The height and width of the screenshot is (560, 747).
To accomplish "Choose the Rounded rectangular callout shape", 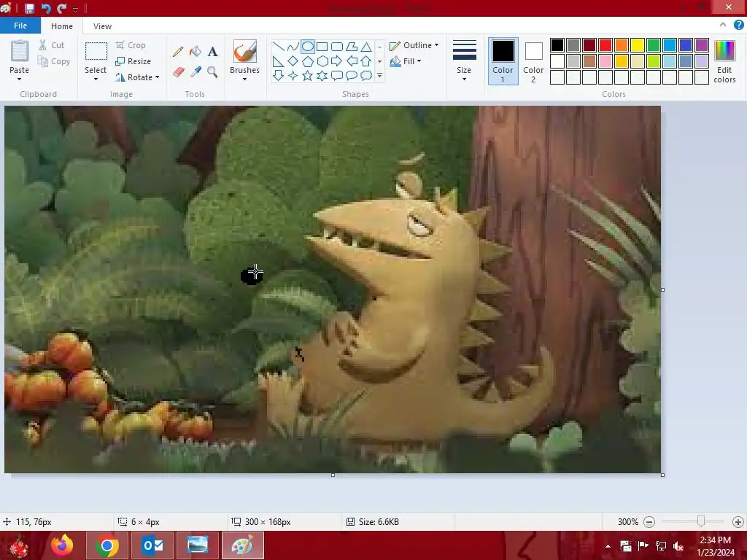I will pyautogui.click(x=337, y=75).
